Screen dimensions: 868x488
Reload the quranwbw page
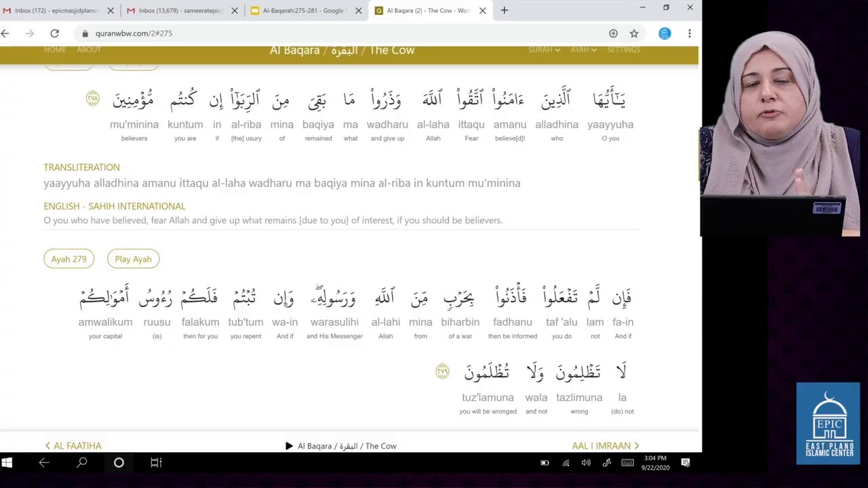coord(54,33)
